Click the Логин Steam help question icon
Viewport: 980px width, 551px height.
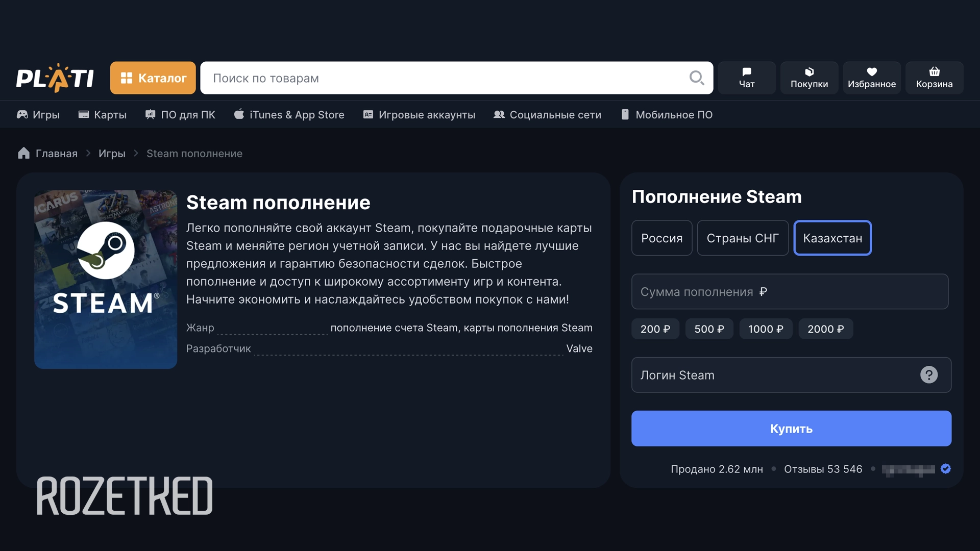pyautogui.click(x=928, y=375)
